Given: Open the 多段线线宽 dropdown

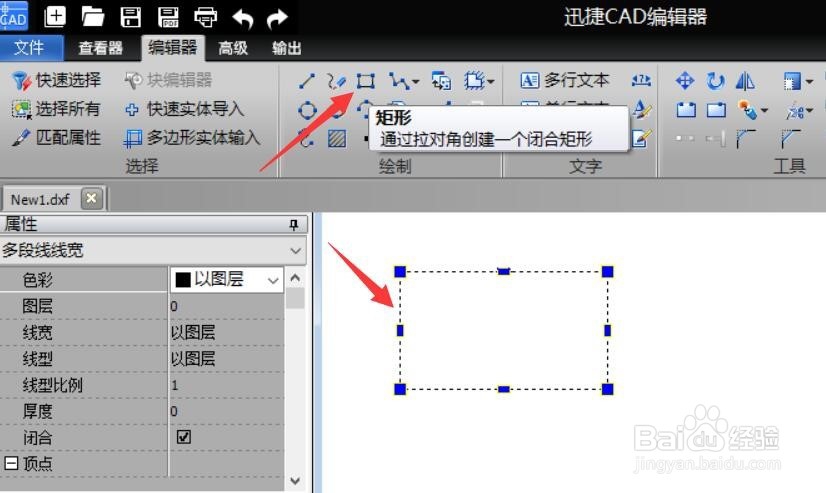Looking at the screenshot, I should (296, 251).
